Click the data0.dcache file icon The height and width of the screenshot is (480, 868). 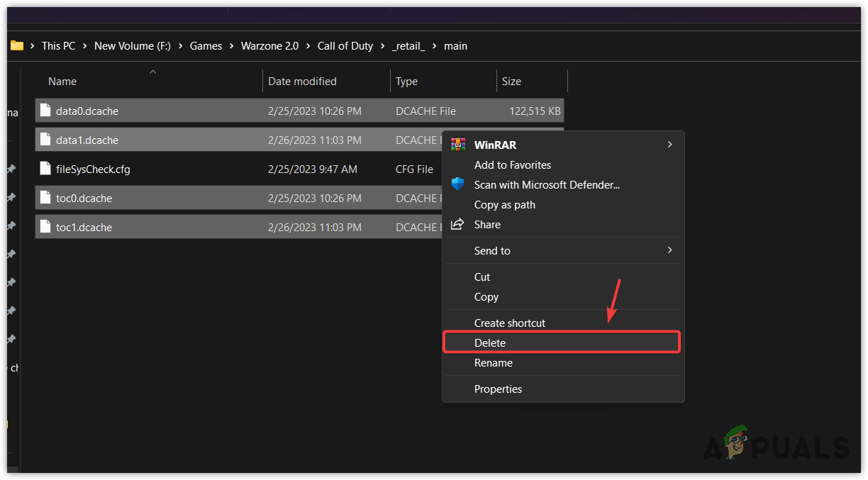(x=44, y=111)
